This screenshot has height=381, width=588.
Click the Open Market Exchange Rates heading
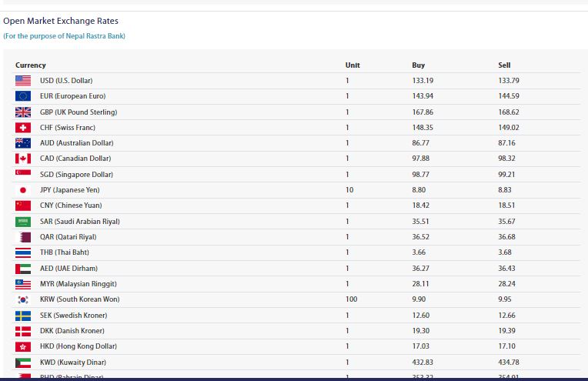(61, 22)
